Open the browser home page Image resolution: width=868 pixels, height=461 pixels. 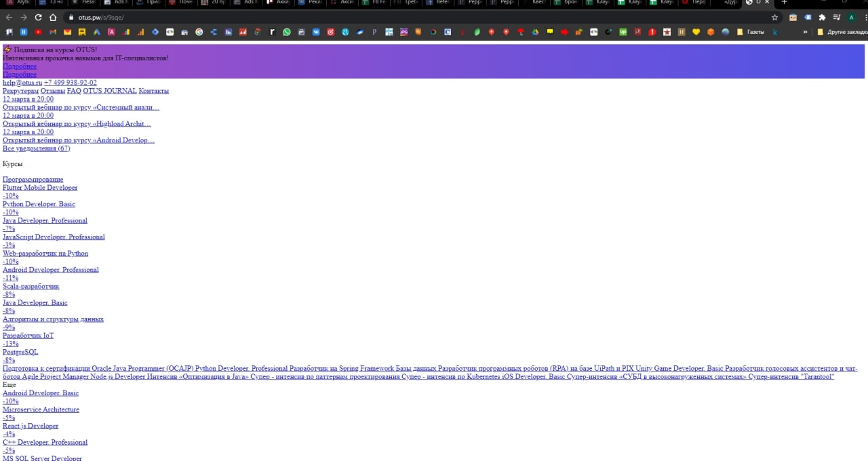[x=52, y=17]
